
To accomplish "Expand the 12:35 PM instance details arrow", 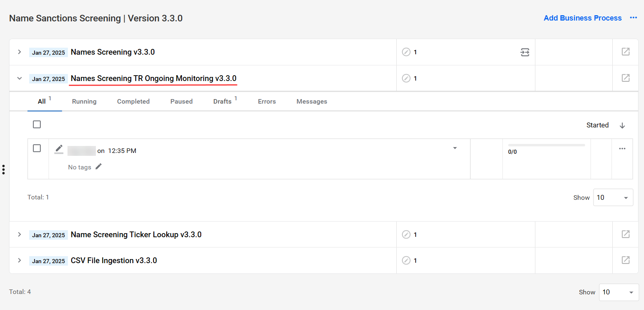I will tap(455, 148).
